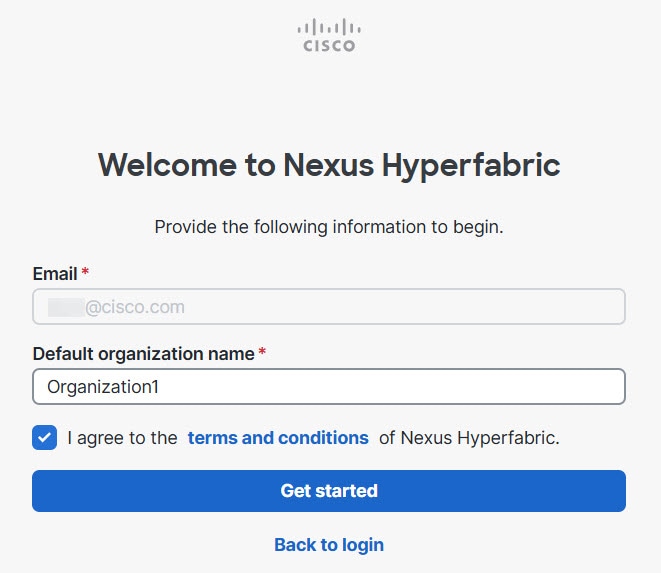Click the 'Provide the following information' text
This screenshot has height=573, width=661.
pyautogui.click(x=329, y=227)
